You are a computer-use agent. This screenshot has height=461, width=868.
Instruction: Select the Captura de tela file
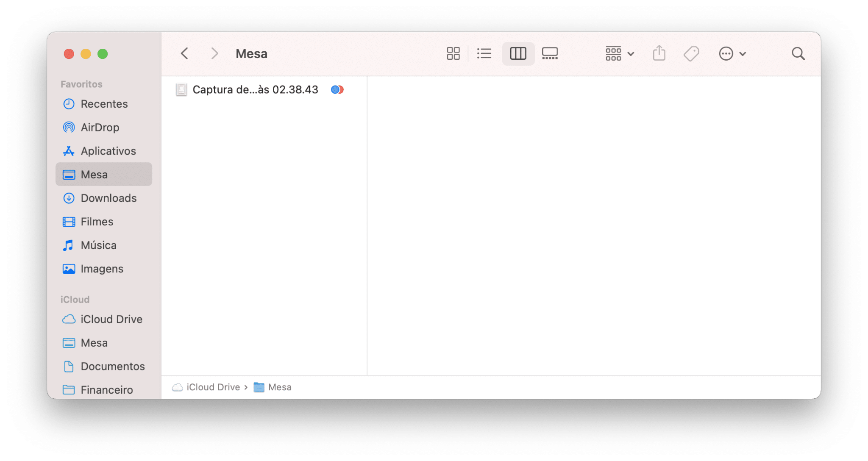pos(254,89)
